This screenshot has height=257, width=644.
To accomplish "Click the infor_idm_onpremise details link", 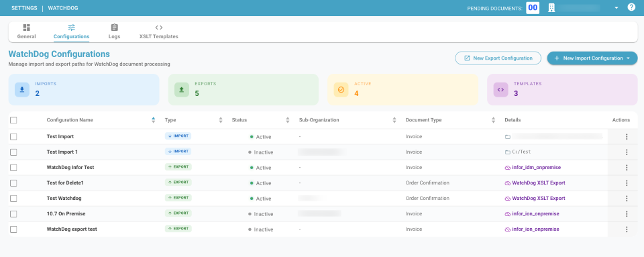I will click(537, 168).
